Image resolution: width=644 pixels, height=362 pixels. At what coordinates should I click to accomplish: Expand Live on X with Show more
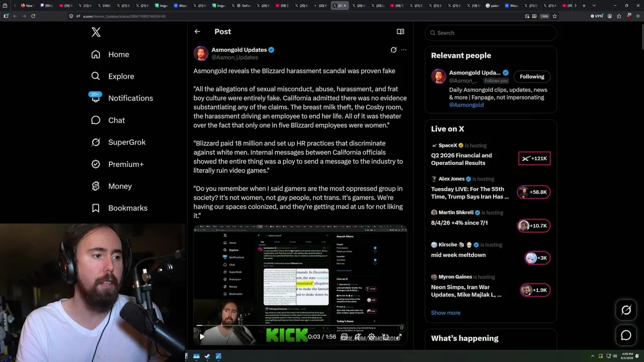[x=446, y=313]
